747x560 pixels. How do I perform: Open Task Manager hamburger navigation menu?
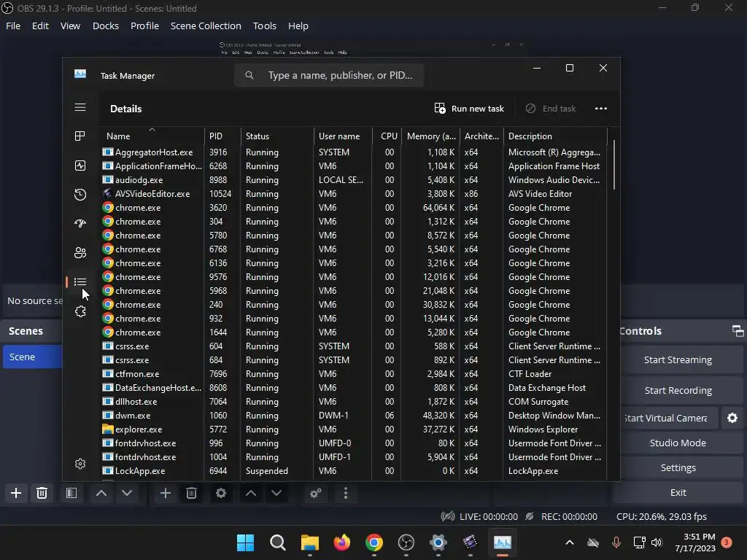(80, 108)
